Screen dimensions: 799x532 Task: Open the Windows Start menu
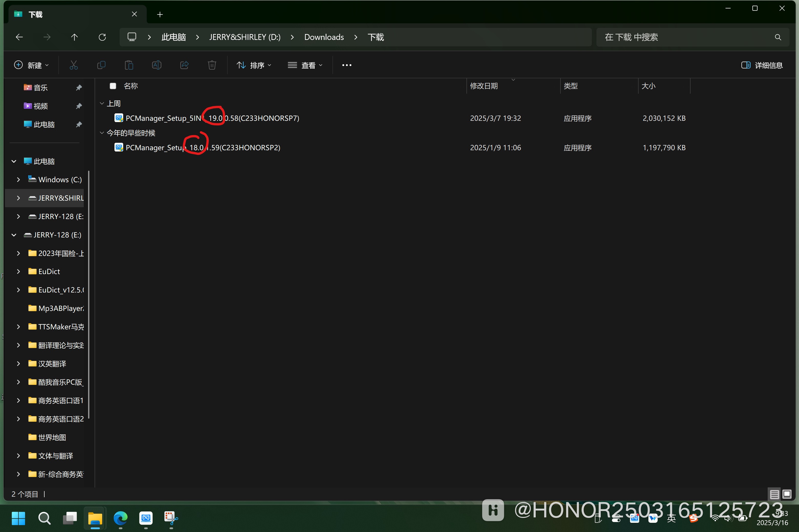pyautogui.click(x=18, y=518)
